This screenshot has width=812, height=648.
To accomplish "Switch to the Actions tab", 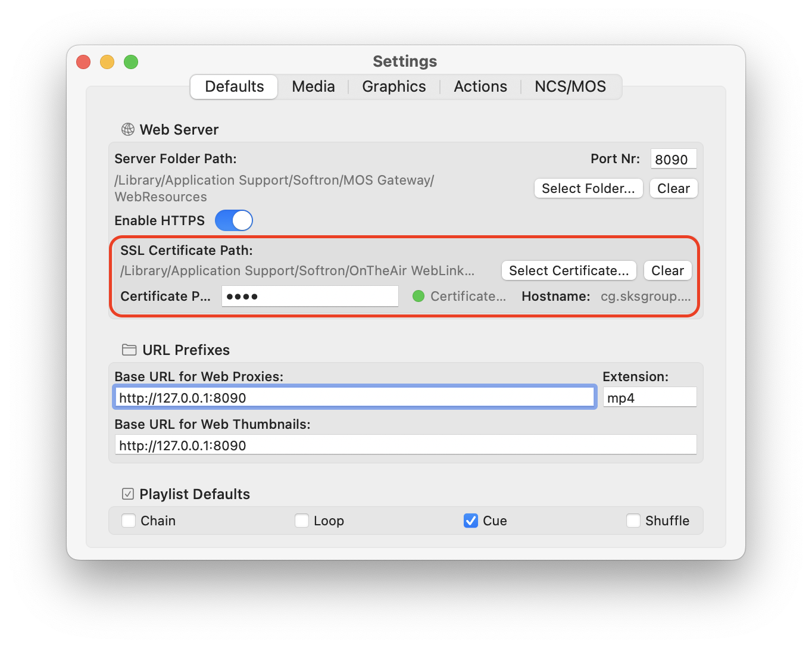I will 480,87.
